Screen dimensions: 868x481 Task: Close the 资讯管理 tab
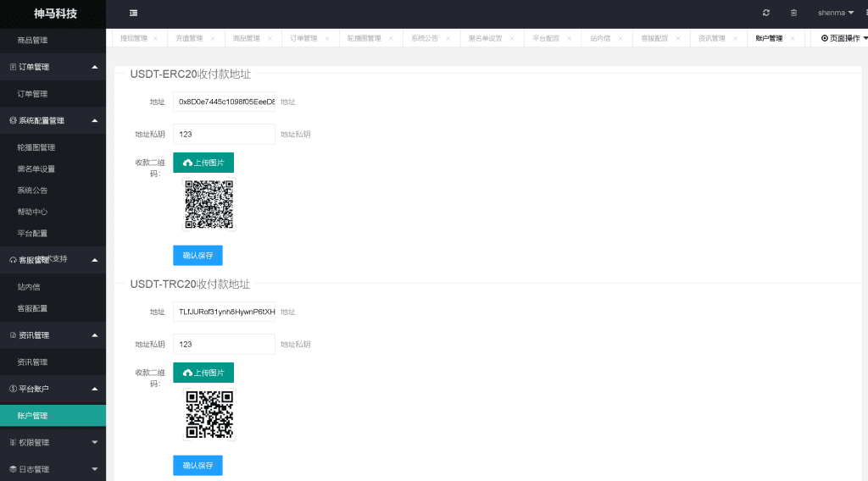735,38
